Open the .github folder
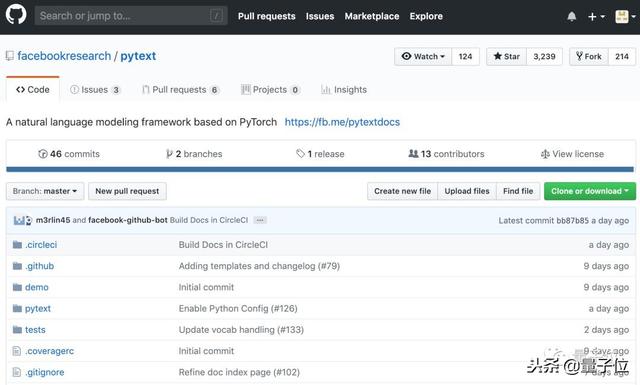Image resolution: width=640 pixels, height=385 pixels. (39, 266)
